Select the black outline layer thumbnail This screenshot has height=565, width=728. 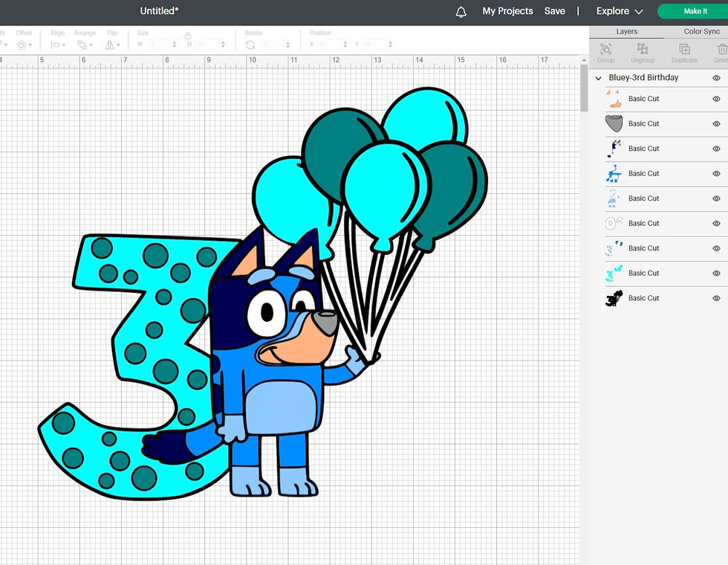[x=614, y=298]
